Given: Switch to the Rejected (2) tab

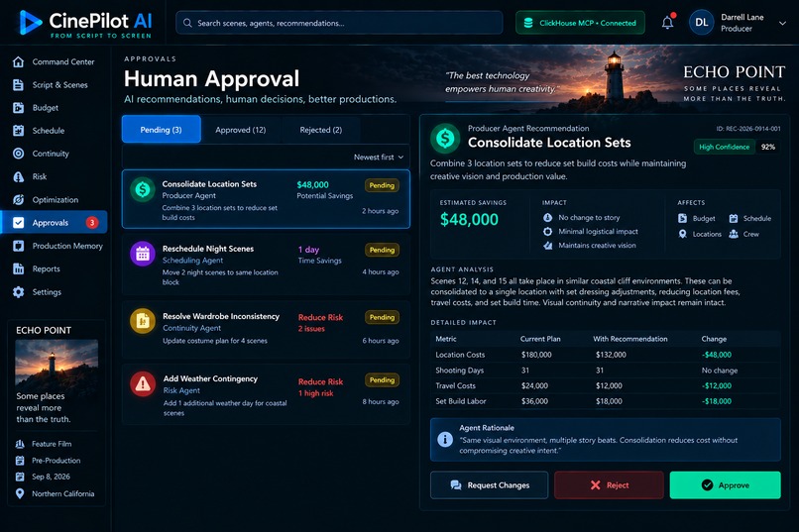Looking at the screenshot, I should [x=320, y=130].
